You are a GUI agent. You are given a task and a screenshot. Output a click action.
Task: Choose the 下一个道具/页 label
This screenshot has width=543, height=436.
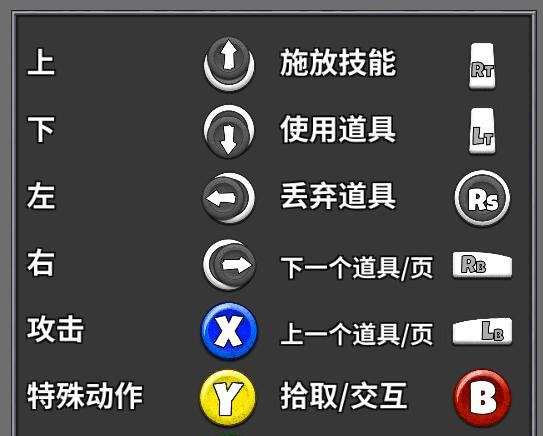[356, 268]
